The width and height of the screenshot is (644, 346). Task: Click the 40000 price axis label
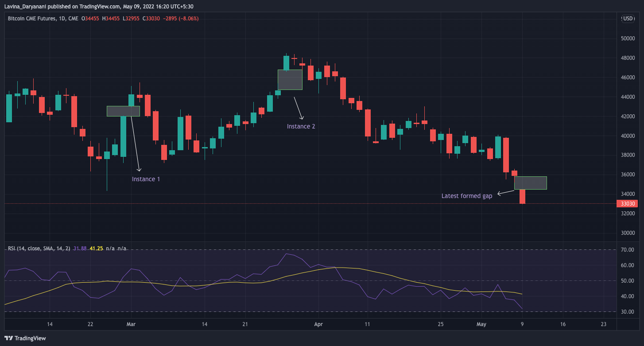pos(627,136)
